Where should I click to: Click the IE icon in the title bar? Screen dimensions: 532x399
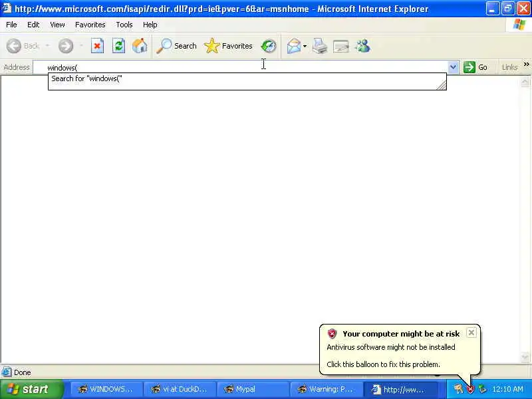(x=7, y=8)
